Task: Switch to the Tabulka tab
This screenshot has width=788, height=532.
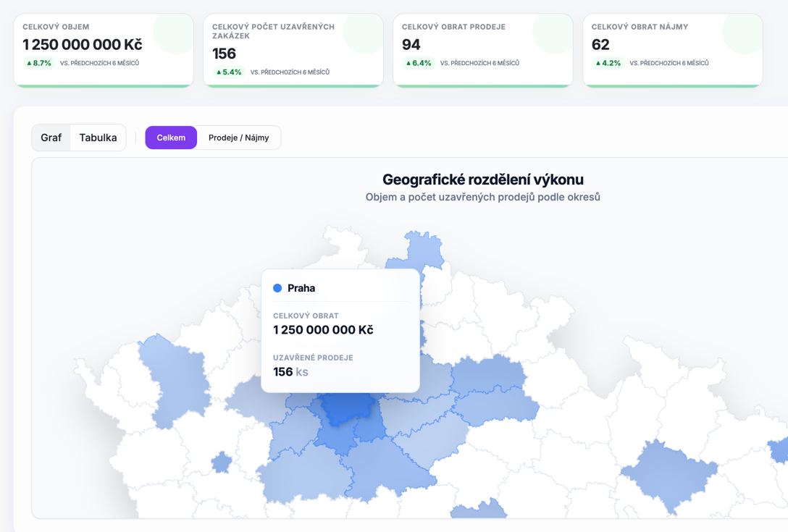Action: click(x=98, y=137)
